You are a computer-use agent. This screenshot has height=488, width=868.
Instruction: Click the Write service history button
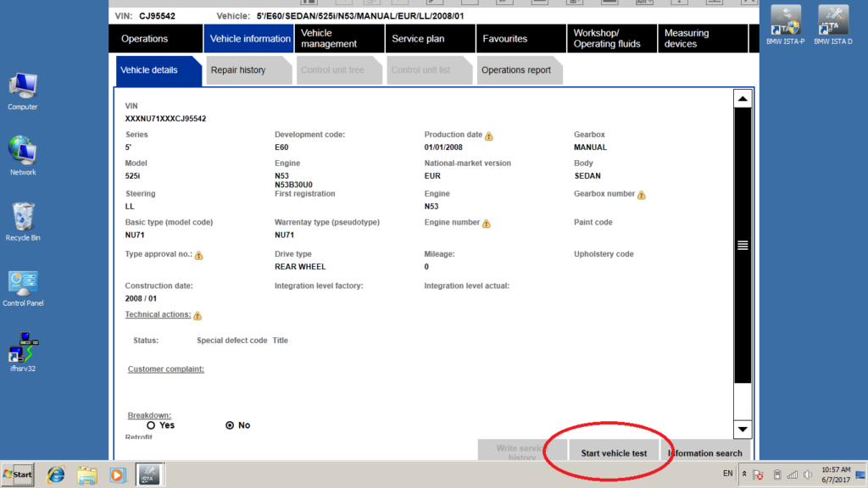[x=522, y=451]
